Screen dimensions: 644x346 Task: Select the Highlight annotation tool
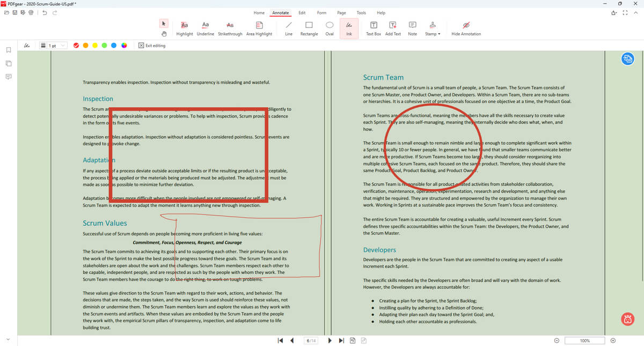(x=184, y=28)
